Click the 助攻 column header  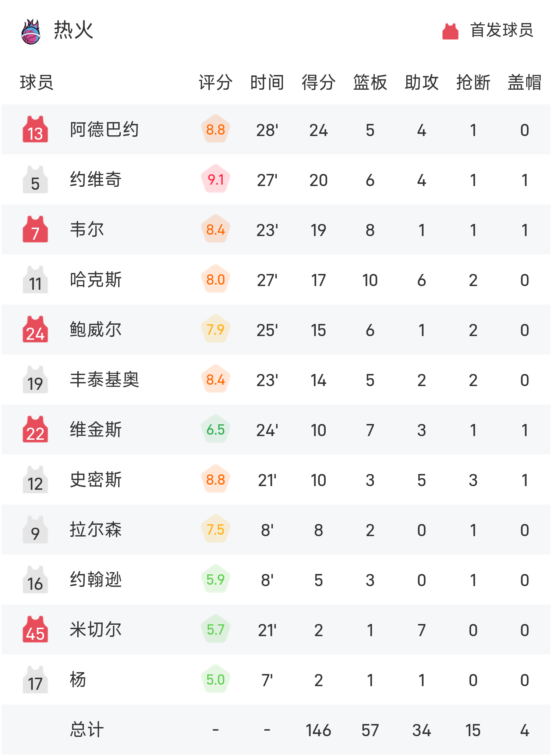click(421, 82)
